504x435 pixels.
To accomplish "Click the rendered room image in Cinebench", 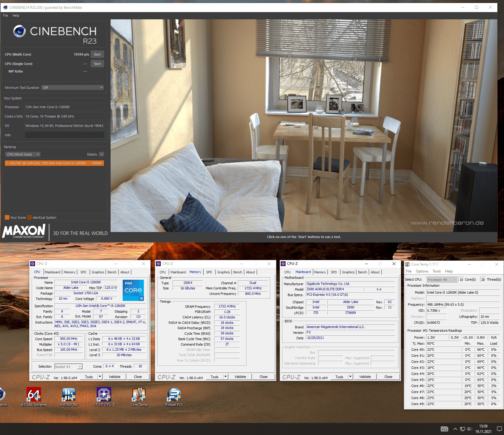I will 304,126.
